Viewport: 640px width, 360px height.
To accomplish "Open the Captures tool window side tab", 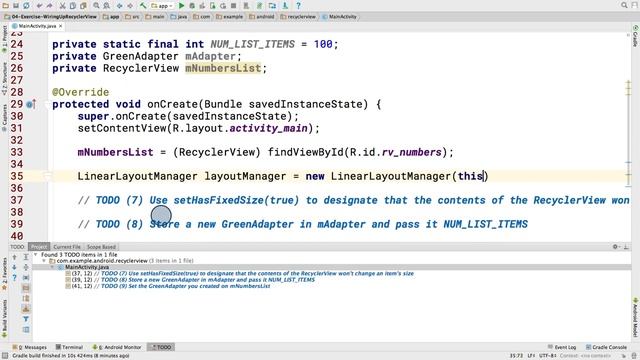I will click(4, 118).
